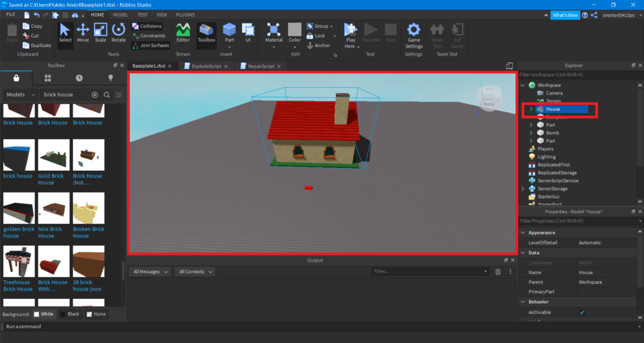The height and width of the screenshot is (343, 644).
Task: Switch to the VIEW ribbon tab
Action: [162, 15]
